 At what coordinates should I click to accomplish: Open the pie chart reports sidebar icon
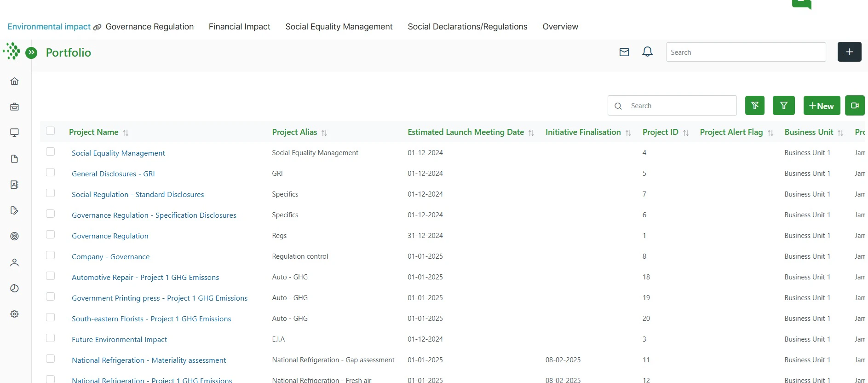pos(14,288)
